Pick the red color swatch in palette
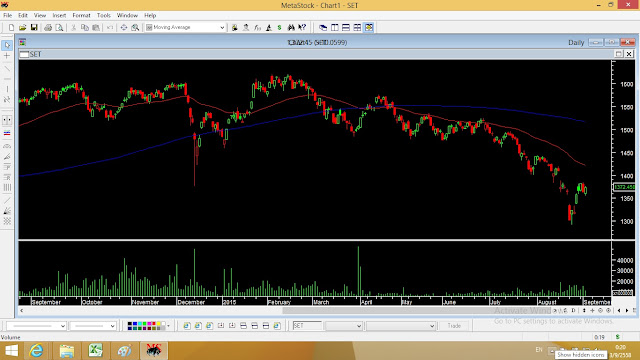The image size is (640, 360). point(153,324)
